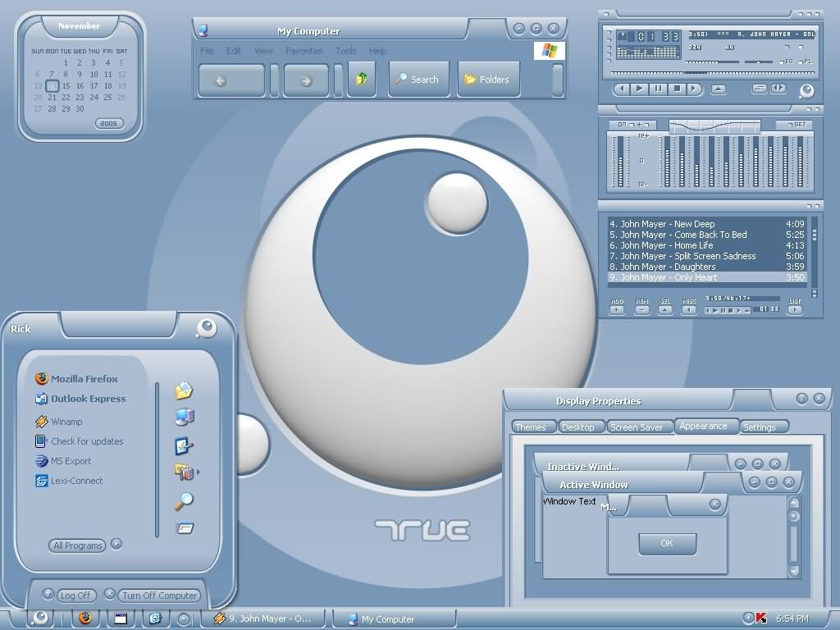Screen dimensions: 840x630
Task: Open the Favorites menu
Action: pos(304,51)
